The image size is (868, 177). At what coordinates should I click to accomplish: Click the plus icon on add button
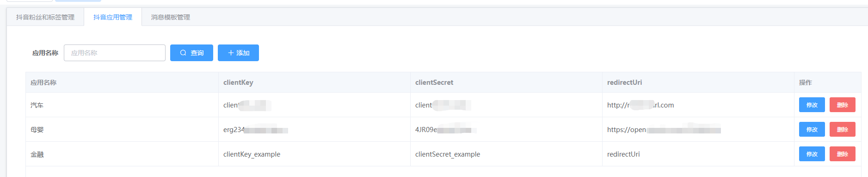[x=231, y=53]
